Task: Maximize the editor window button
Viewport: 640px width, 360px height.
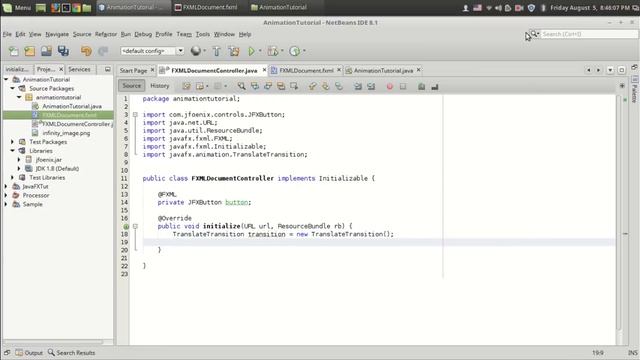Action: tap(622, 70)
